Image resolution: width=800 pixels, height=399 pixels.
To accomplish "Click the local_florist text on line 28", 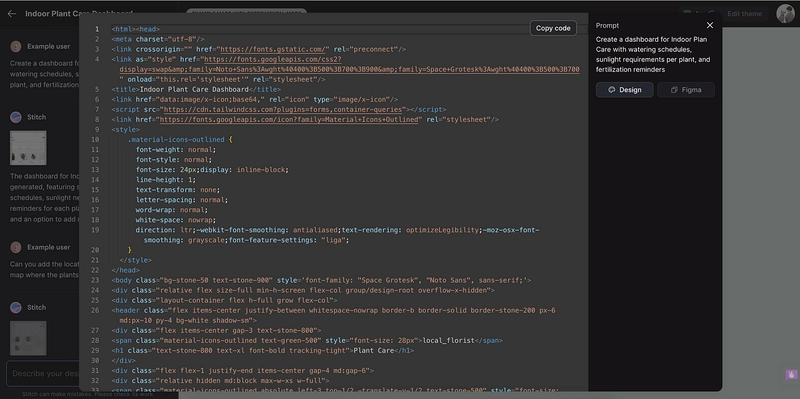I will (448, 340).
